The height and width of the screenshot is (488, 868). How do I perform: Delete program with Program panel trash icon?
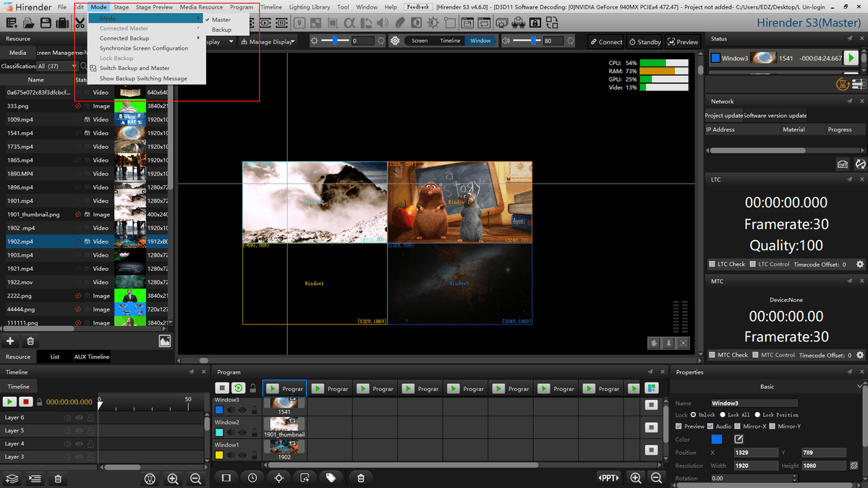point(360,478)
